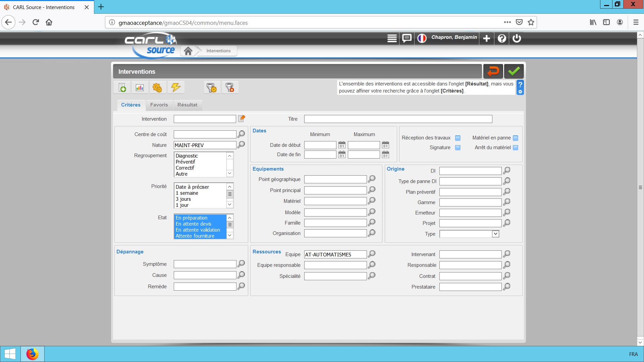Click the green checkmark validate button
644x362 pixels.
click(514, 71)
